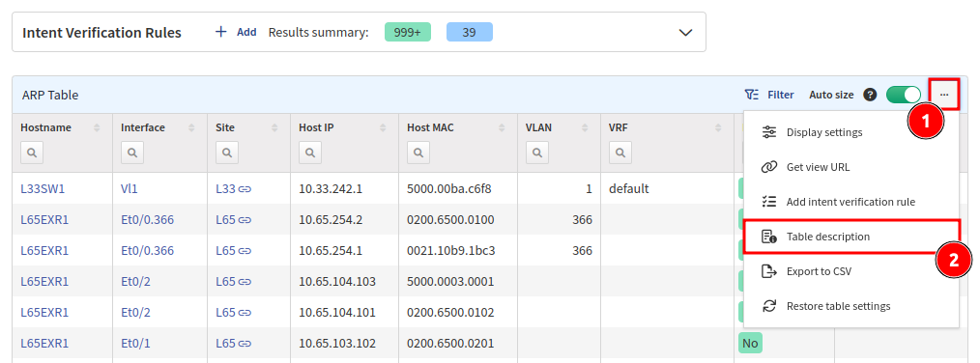Click search icon under VLAN column
980x363 pixels.
[536, 153]
